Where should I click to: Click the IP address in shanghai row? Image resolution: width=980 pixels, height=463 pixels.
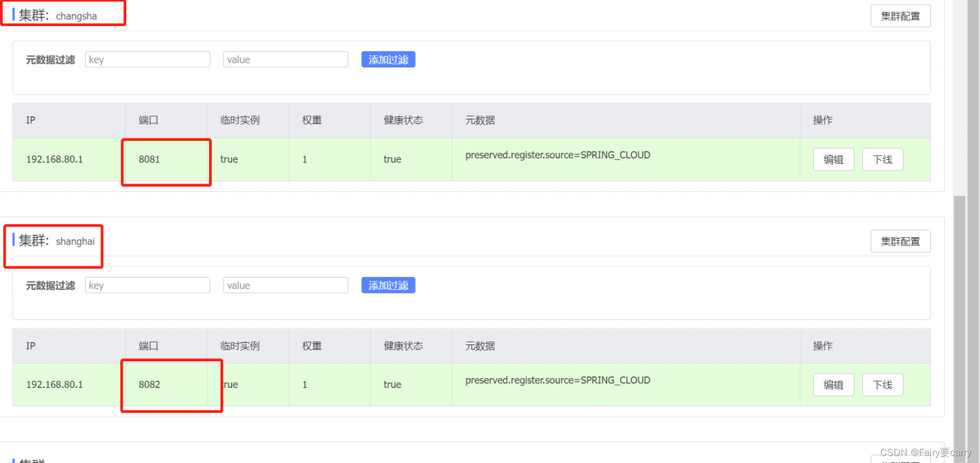point(54,385)
